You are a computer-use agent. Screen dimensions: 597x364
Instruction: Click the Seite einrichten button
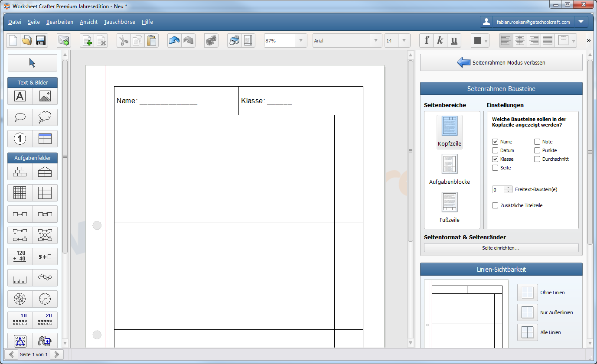pos(501,248)
